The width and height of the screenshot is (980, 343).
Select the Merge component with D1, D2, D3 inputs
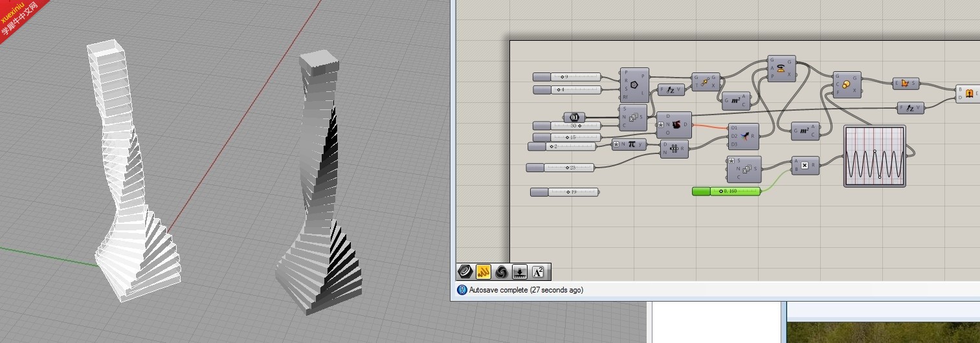[743, 137]
